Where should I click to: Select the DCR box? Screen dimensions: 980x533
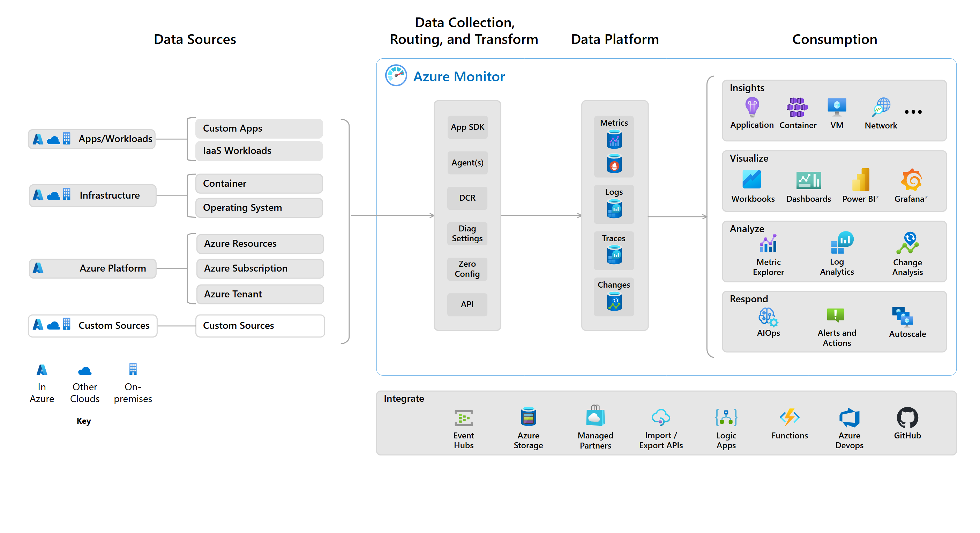(x=467, y=198)
